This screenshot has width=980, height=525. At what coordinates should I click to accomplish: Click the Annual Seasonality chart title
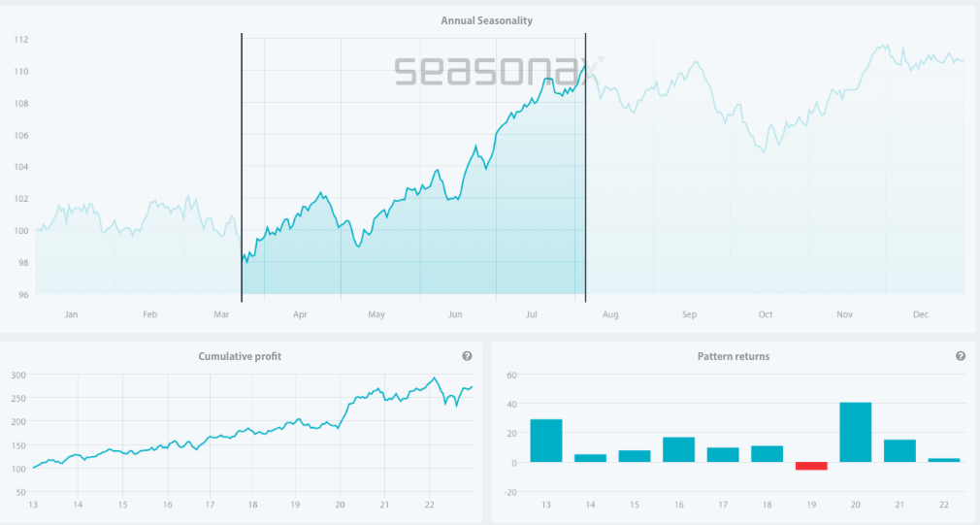(x=487, y=20)
